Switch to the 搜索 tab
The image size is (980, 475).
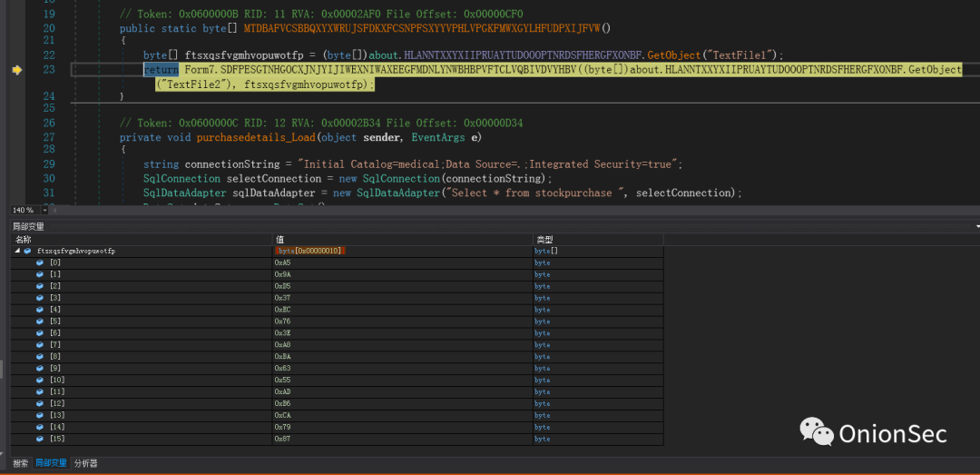coord(20,464)
